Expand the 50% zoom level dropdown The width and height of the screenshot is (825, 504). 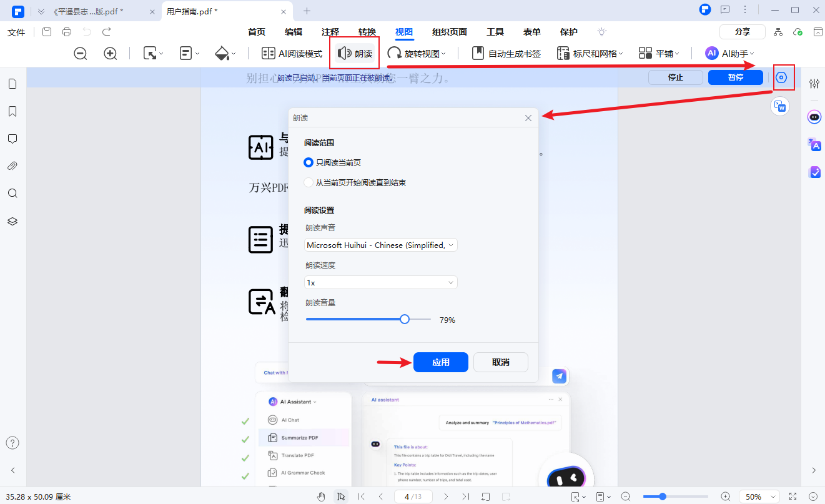click(759, 497)
